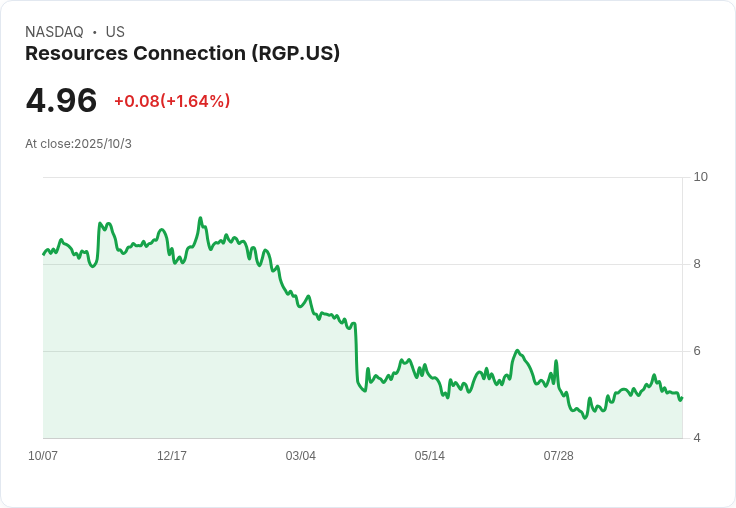Click the 10 value on the price axis
Image resolution: width=736 pixels, height=508 pixels.
[700, 177]
